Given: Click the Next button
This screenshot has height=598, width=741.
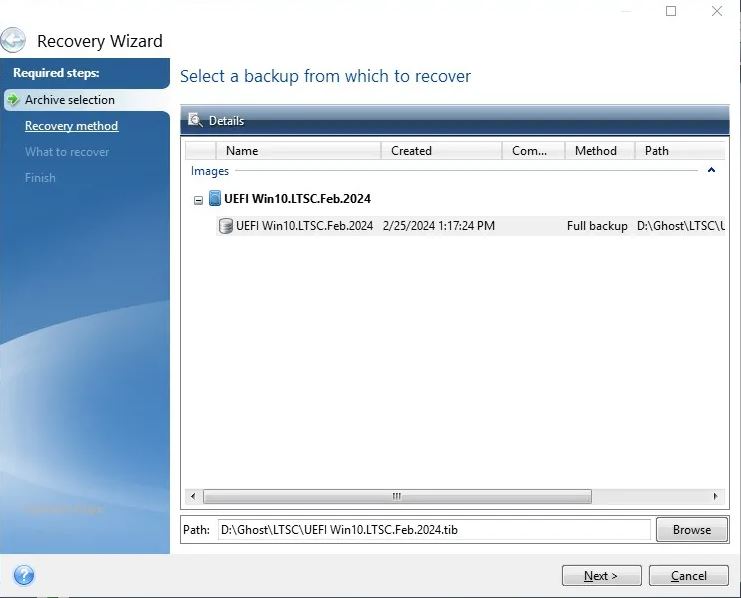Looking at the screenshot, I should pyautogui.click(x=601, y=575).
